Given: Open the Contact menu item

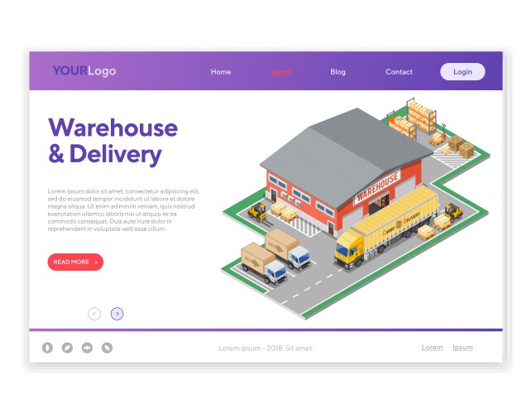Looking at the screenshot, I should pyautogui.click(x=399, y=72).
